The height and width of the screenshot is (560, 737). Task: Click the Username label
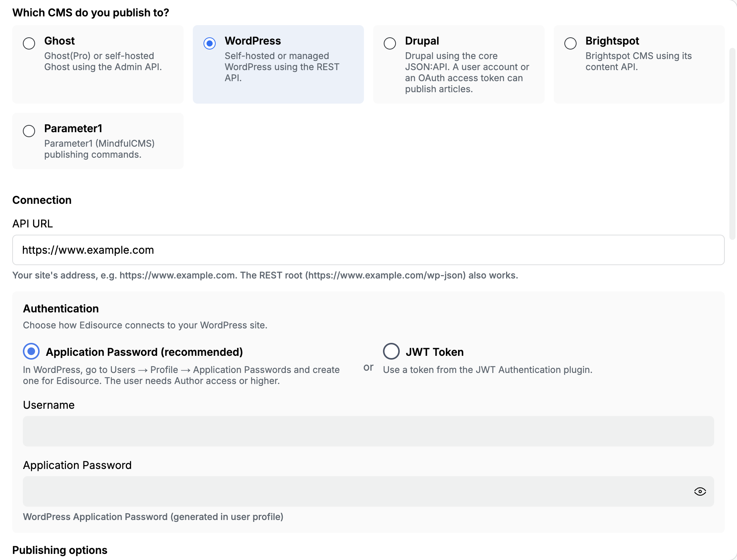(x=49, y=405)
